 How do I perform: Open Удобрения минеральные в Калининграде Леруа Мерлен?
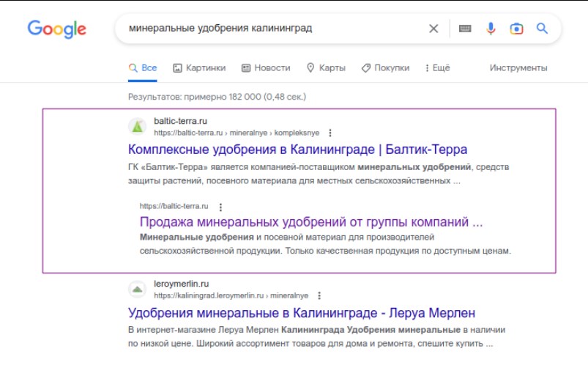[x=302, y=313]
